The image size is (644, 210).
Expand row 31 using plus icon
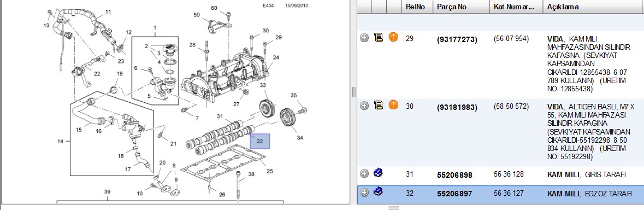pyautogui.click(x=364, y=173)
